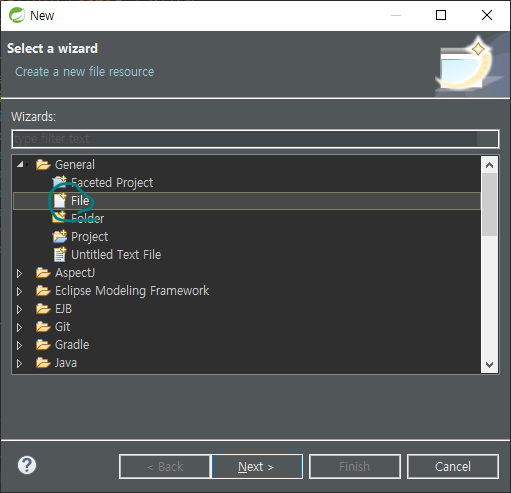Expand the EJB category
Viewport: 511px width, 493px height.
[19, 309]
